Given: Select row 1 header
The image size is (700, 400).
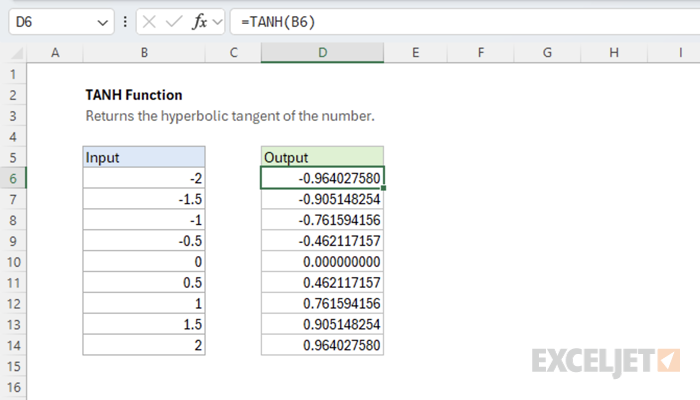Looking at the screenshot, I should click(x=13, y=74).
